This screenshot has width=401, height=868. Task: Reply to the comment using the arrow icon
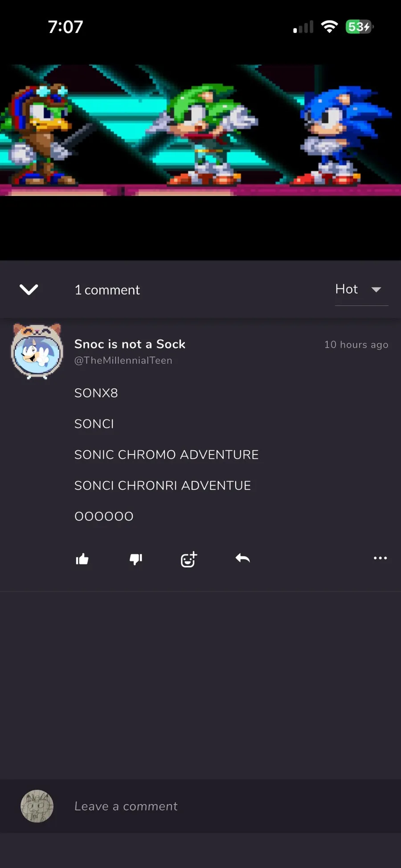pyautogui.click(x=242, y=558)
